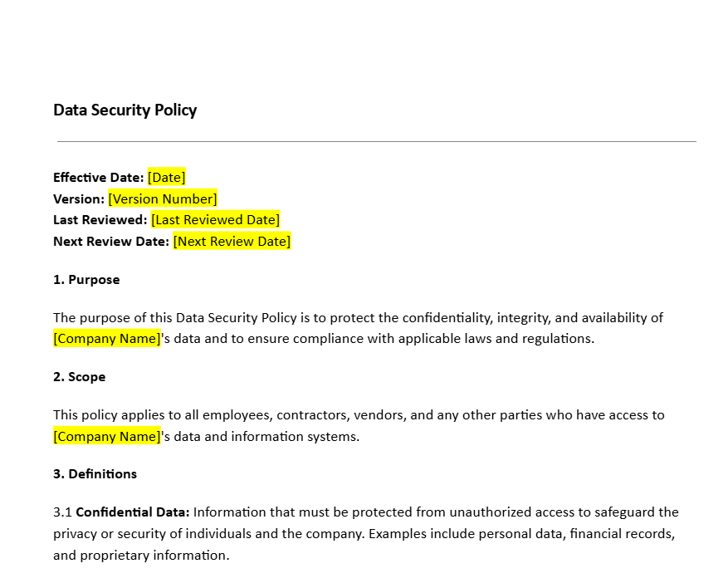Click the Last Reviewed label
The width and height of the screenshot is (728, 578).
click(100, 220)
